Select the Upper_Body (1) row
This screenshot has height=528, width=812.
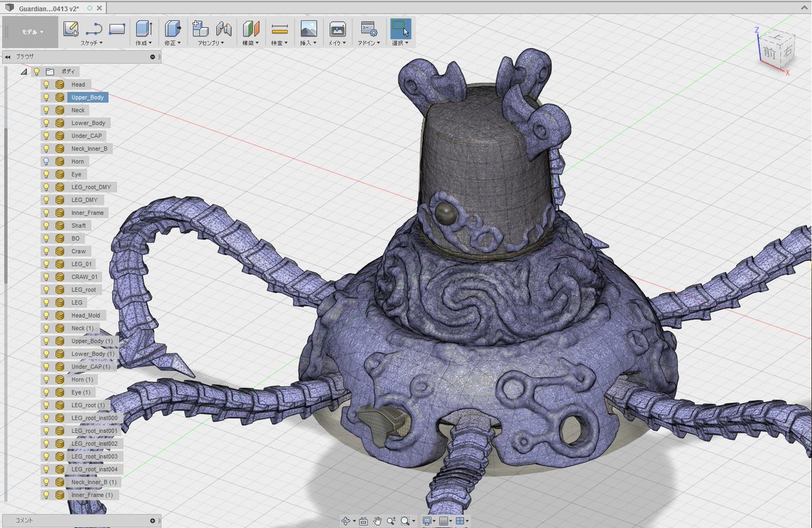78,341
